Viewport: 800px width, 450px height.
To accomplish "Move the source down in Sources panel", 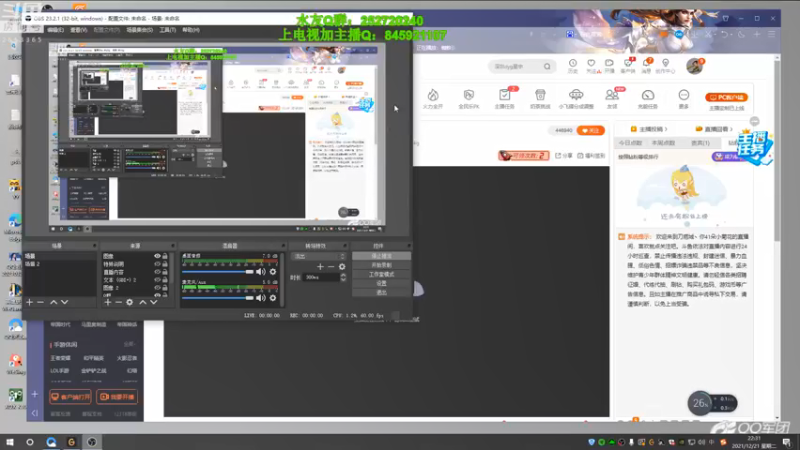I will pos(154,303).
